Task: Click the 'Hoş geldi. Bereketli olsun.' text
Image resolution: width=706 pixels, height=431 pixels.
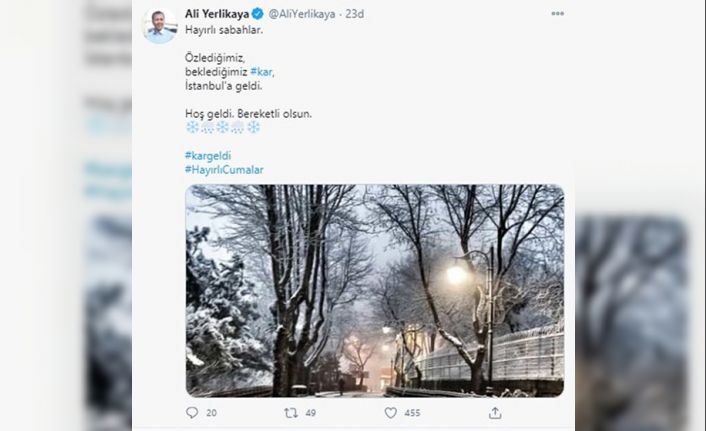Action: pyautogui.click(x=249, y=114)
